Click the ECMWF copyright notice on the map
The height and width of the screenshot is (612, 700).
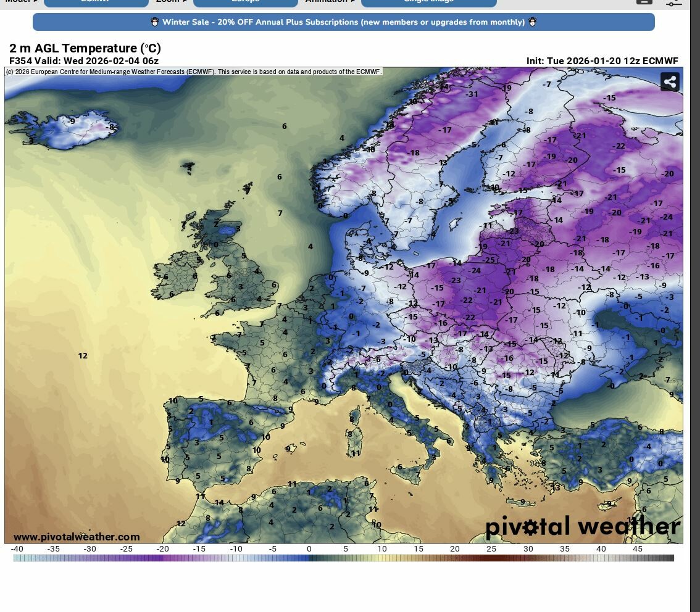(194, 72)
